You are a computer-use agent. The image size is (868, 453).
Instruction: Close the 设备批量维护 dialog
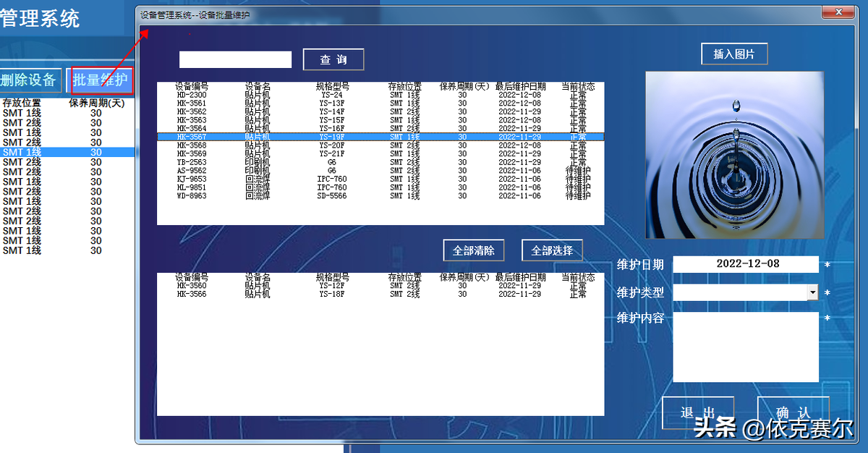pos(839,12)
